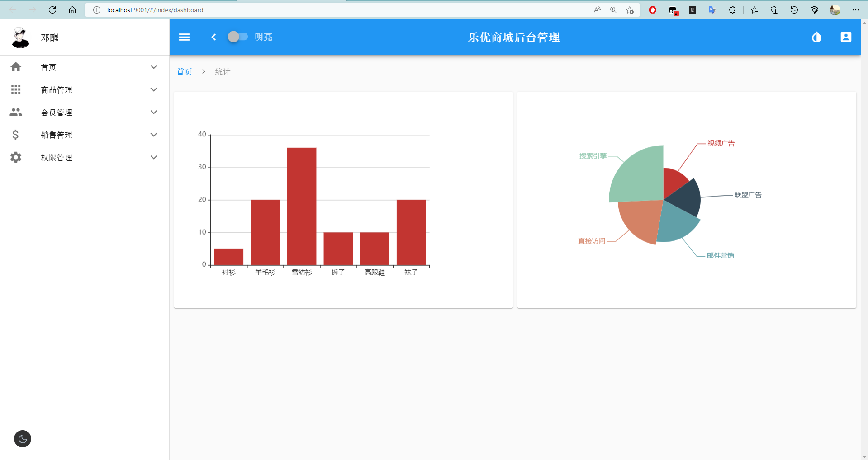Image resolution: width=868 pixels, height=460 pixels.
Task: Click the 权限管理 gear icon
Action: pyautogui.click(x=16, y=157)
